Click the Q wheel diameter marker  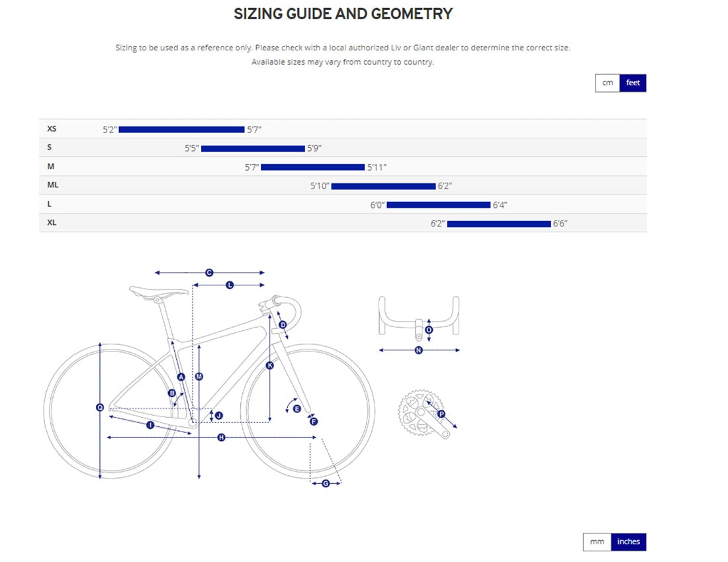tap(100, 408)
